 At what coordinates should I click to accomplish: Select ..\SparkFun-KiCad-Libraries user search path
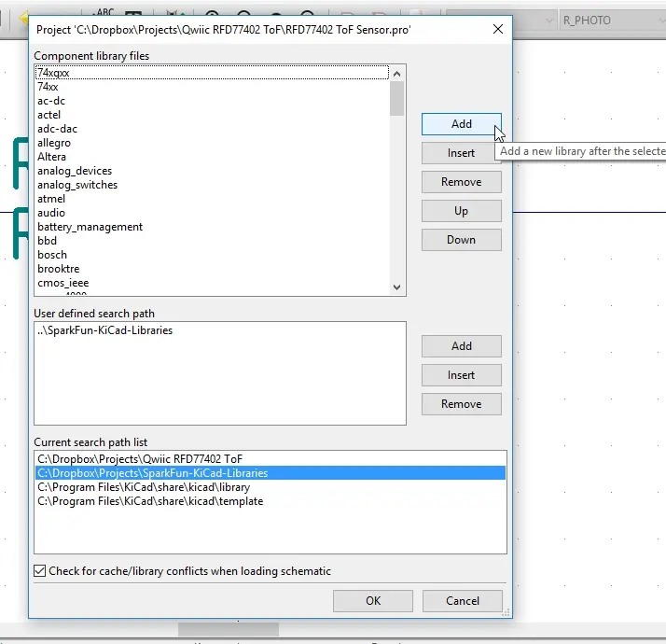[x=104, y=330]
